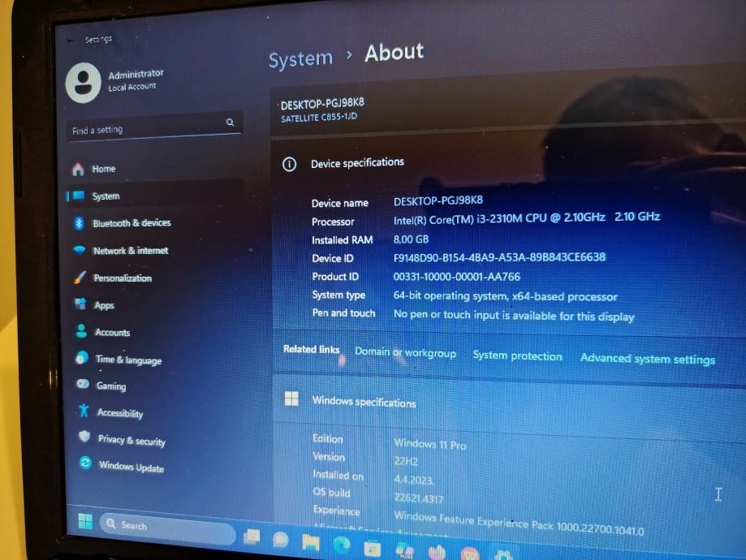
Task: Open Privacy & security settings
Action: pyautogui.click(x=132, y=440)
